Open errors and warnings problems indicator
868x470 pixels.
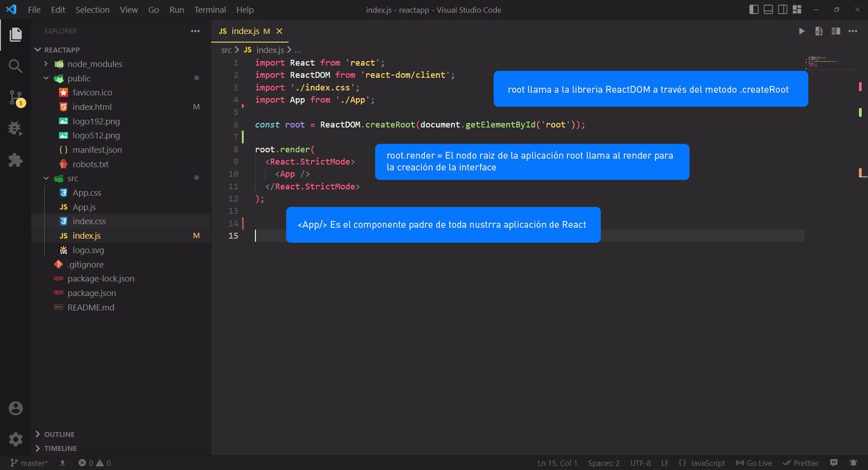94,463
